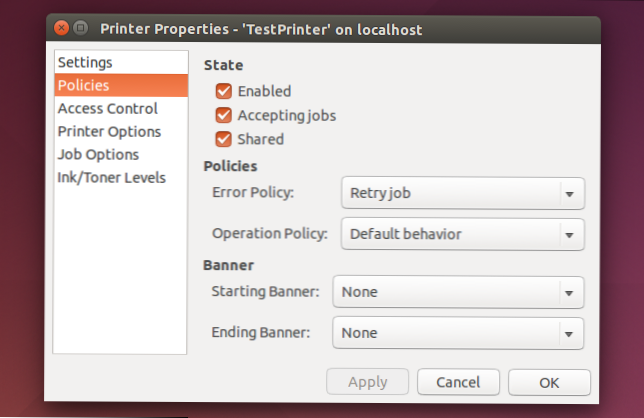Show Ink/Toner Levels page
The height and width of the screenshot is (418, 644).
click(x=111, y=177)
